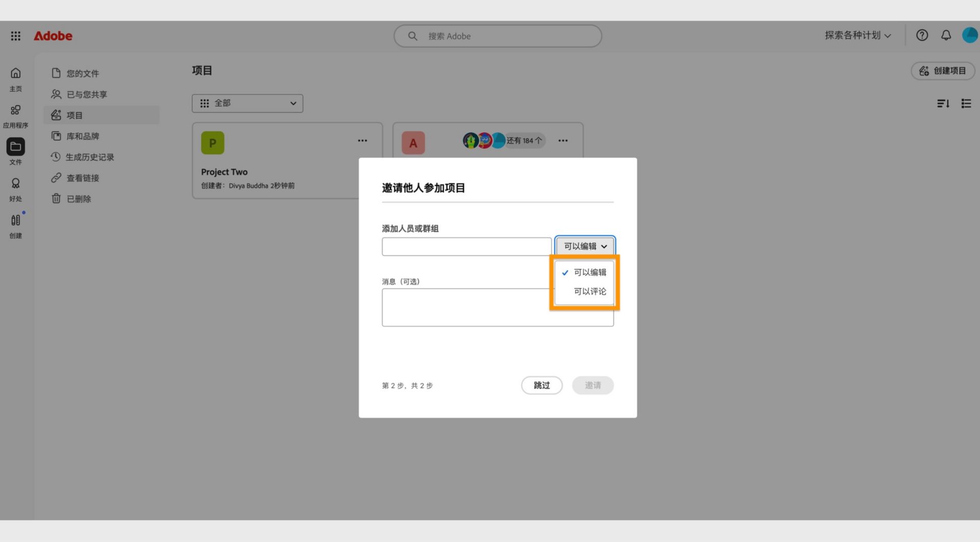The width and height of the screenshot is (980, 542).
Task: Click the 邀请 invite button
Action: tap(593, 385)
